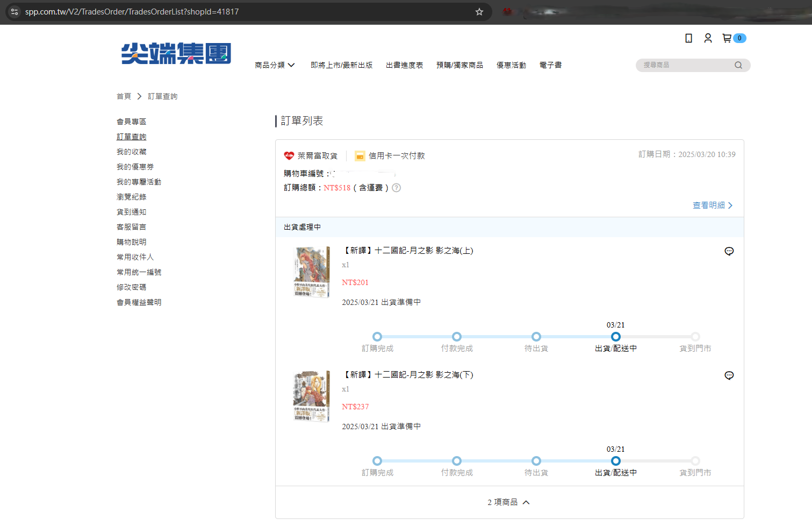The image size is (812, 526).
Task: Click the 訂單列表 heading
Action: coord(302,121)
